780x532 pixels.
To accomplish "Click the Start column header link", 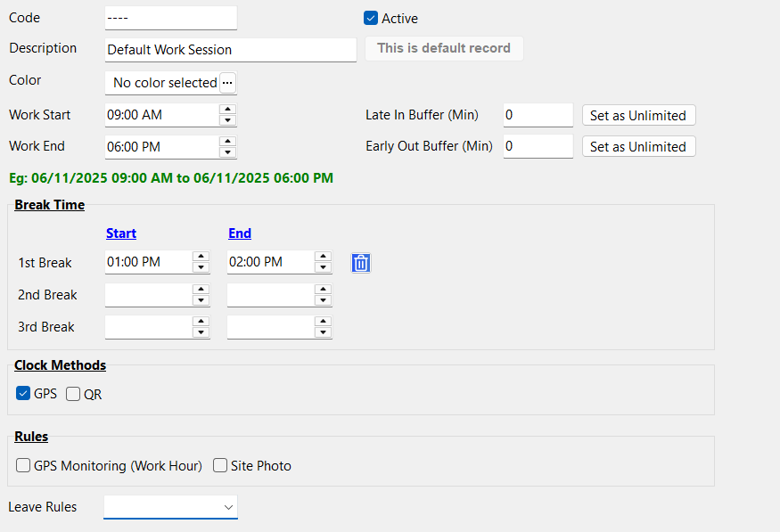I will point(121,233).
